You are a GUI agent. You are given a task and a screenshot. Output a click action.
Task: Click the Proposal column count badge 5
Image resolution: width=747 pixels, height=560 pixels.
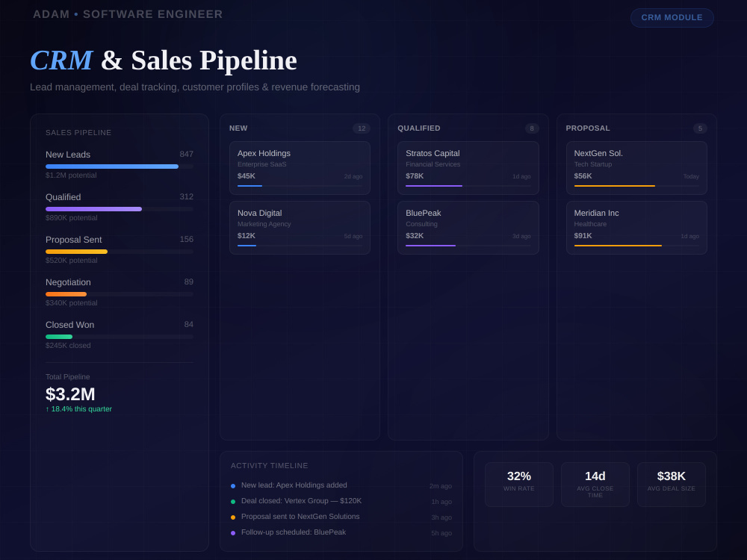700,128
